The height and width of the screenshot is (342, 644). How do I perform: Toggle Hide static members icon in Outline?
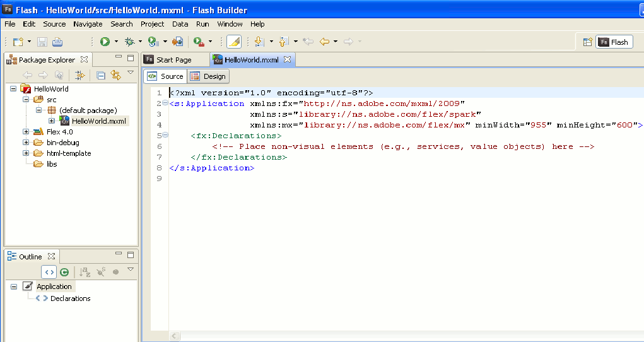click(101, 272)
